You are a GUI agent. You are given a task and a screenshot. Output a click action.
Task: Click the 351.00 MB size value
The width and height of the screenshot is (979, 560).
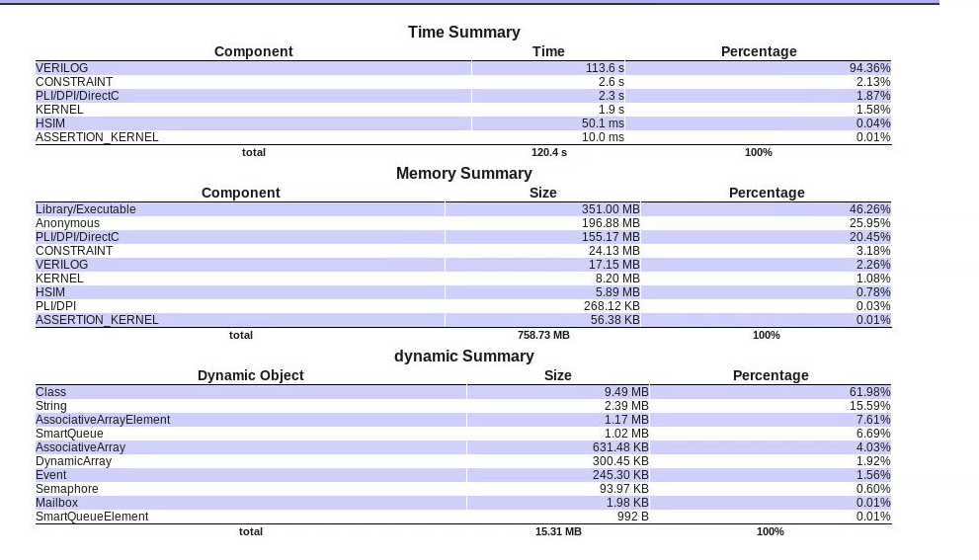[x=611, y=209]
